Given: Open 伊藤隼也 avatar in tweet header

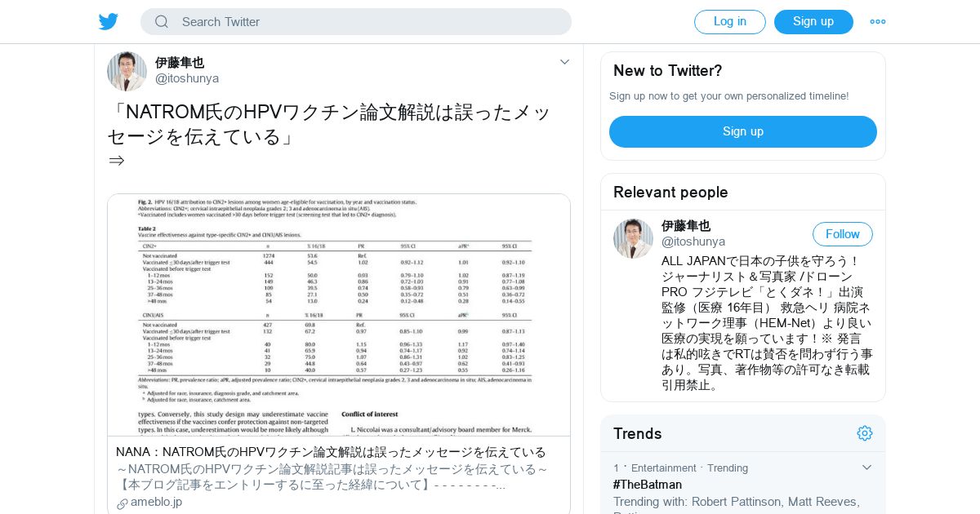Looking at the screenshot, I should coord(127,71).
